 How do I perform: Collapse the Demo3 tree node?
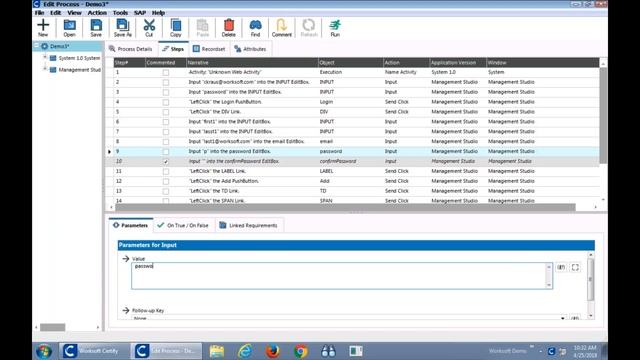pyautogui.click(x=36, y=46)
